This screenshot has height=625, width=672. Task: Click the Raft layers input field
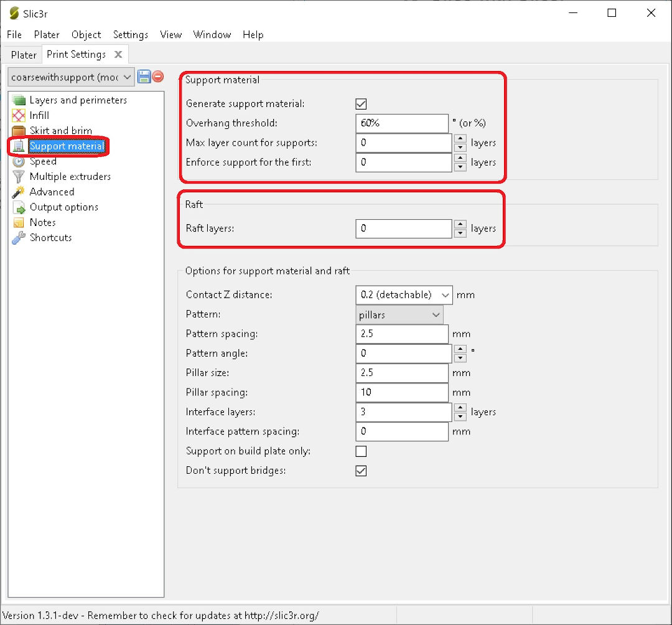click(x=404, y=228)
